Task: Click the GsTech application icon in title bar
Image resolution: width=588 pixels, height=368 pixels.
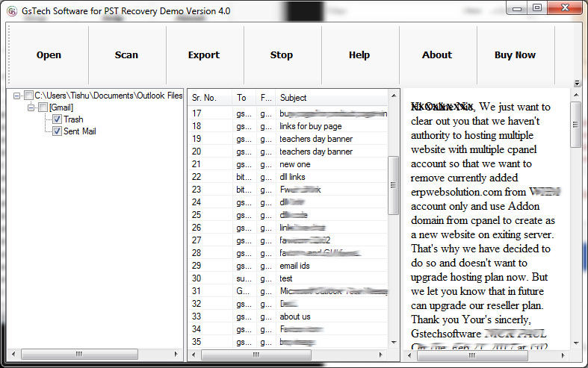Action: (x=12, y=11)
